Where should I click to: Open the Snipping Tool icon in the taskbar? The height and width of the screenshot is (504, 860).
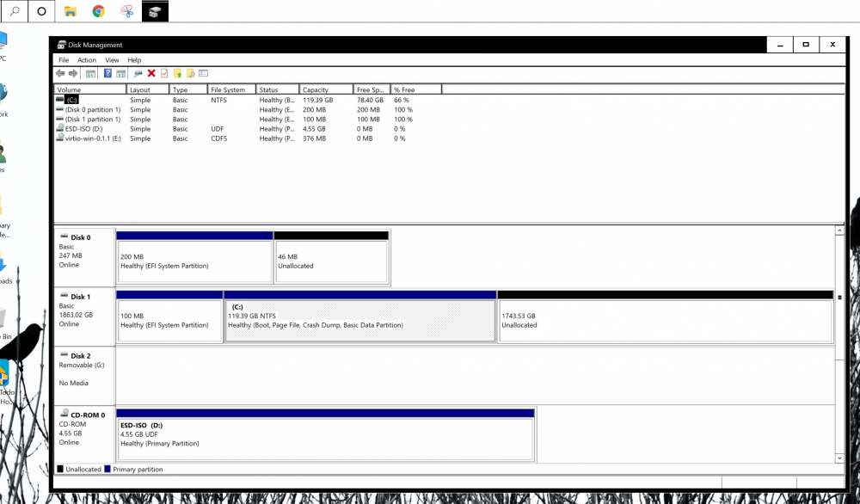127,11
